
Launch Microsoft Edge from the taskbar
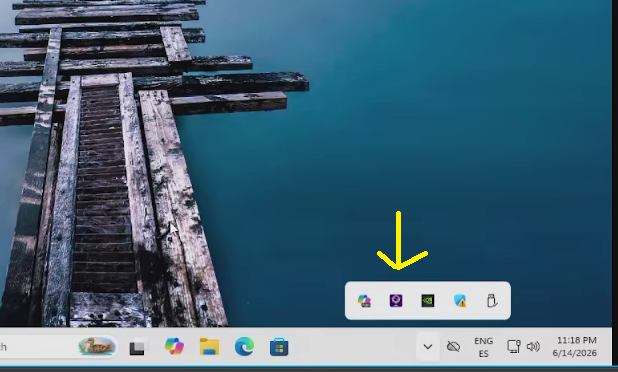[x=244, y=347]
